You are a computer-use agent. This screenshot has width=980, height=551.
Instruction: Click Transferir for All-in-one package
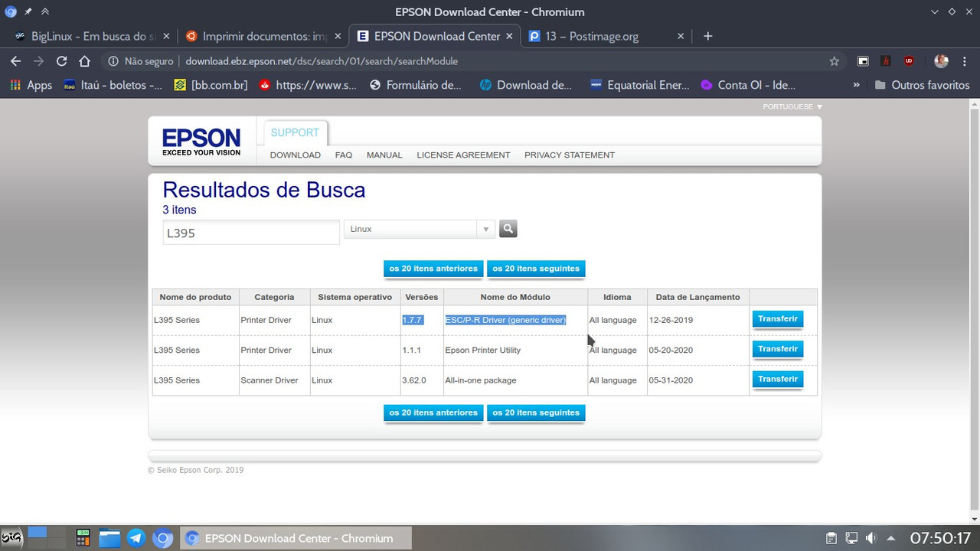coord(778,380)
